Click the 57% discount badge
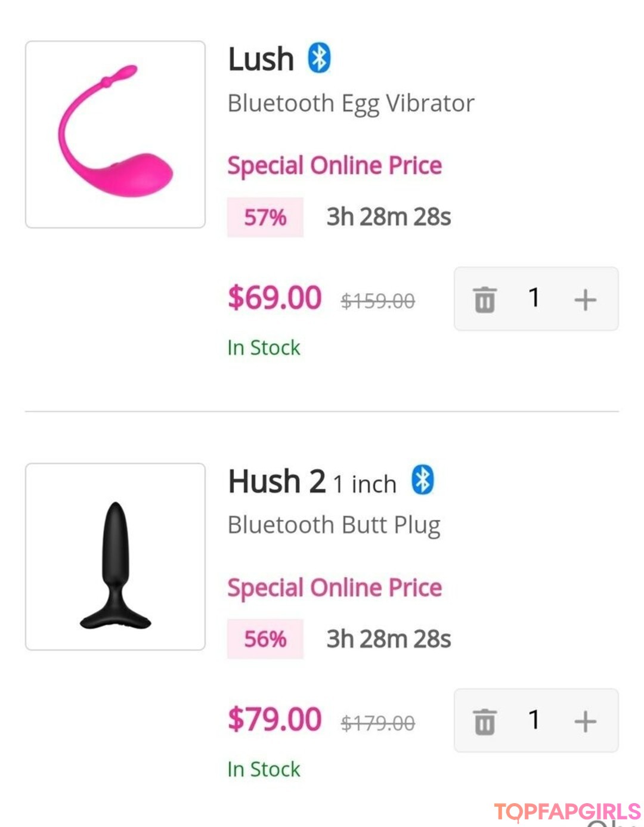Image resolution: width=644 pixels, height=827 pixels. (x=265, y=218)
